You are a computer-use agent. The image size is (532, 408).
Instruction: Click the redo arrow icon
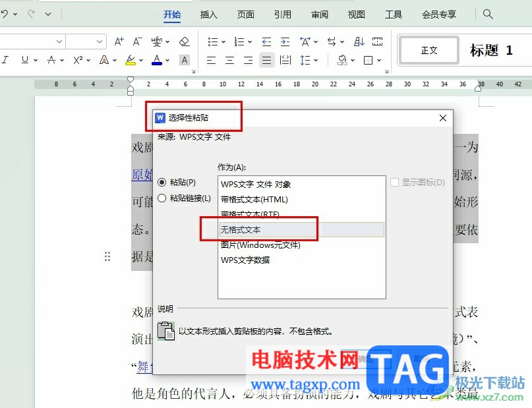click(x=31, y=14)
